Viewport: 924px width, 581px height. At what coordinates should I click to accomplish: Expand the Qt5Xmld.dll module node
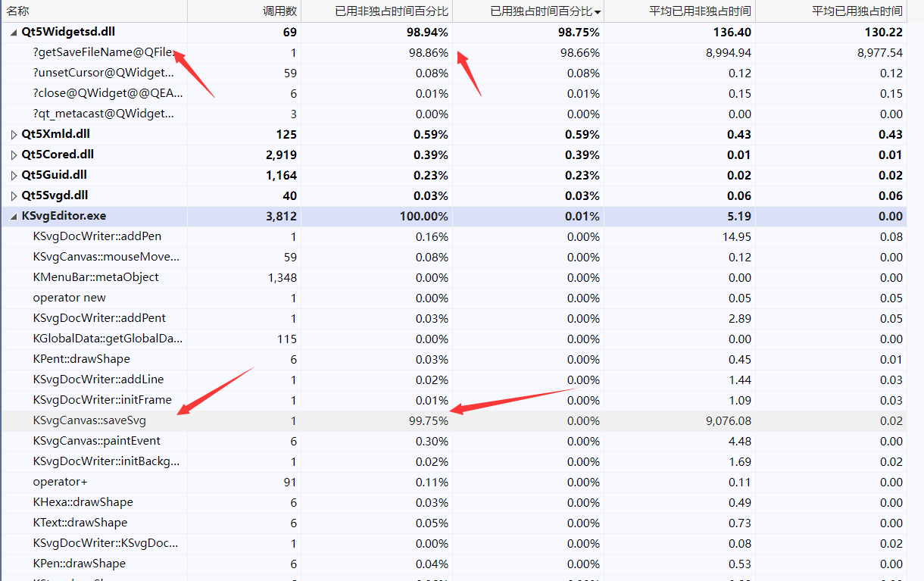[x=14, y=134]
